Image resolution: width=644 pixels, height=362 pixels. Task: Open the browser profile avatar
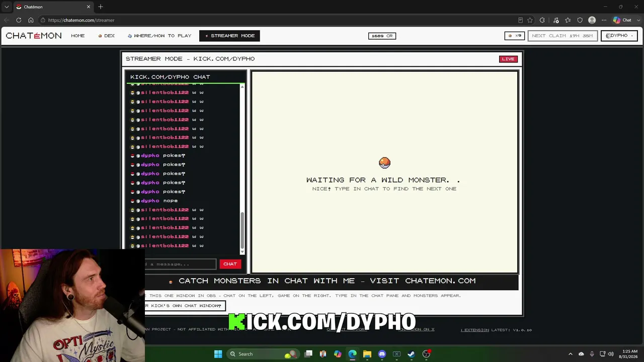[592, 20]
